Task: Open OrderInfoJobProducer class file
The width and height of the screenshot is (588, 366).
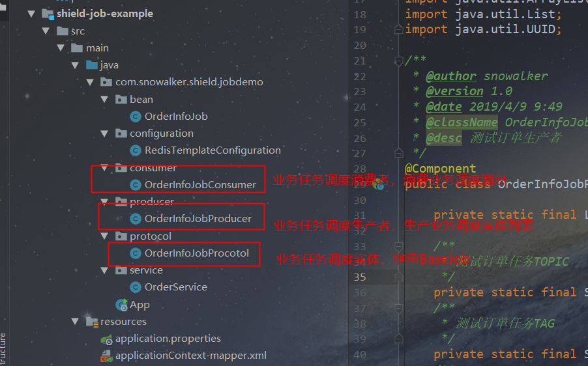Action: pyautogui.click(x=198, y=219)
